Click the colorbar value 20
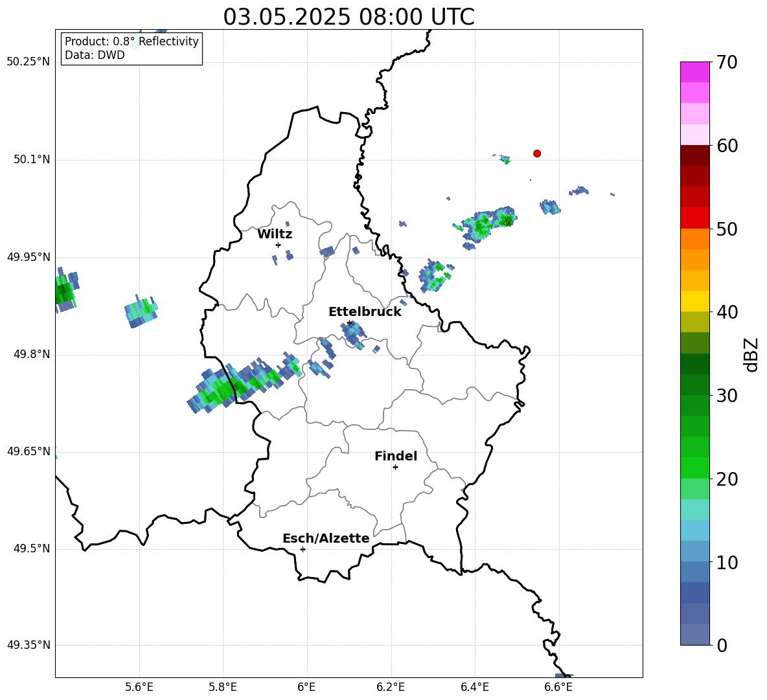 point(727,479)
